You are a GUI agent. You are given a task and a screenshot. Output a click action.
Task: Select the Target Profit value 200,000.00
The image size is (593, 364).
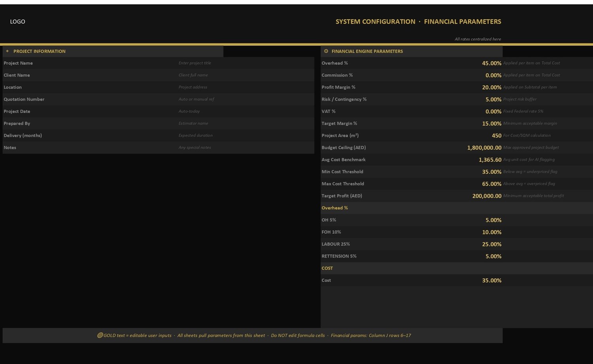tap(487, 196)
